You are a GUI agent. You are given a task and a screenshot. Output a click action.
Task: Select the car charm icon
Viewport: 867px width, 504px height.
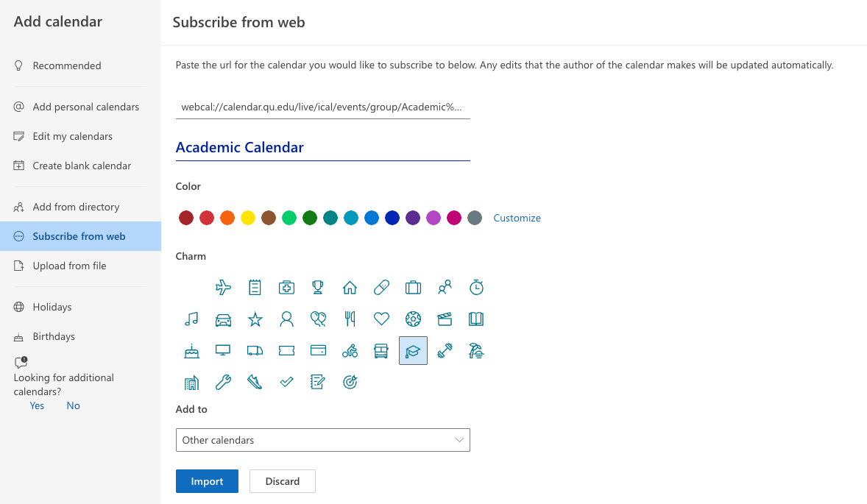click(223, 319)
